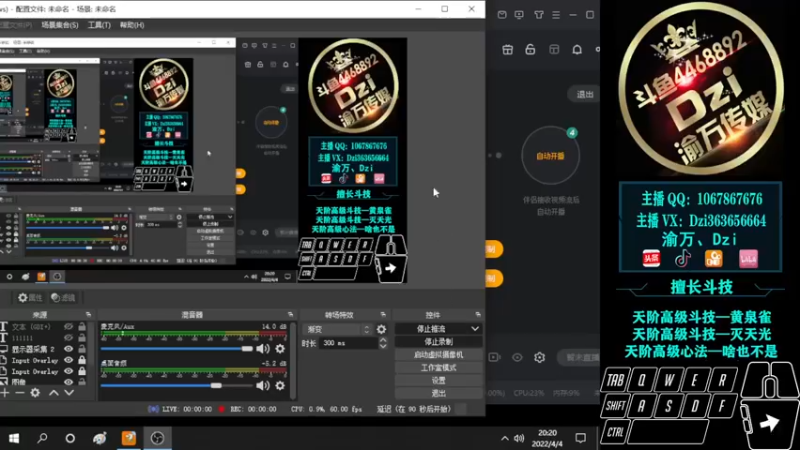Click 退出 in the streaming companion window
The image size is (800, 450).
(x=585, y=94)
